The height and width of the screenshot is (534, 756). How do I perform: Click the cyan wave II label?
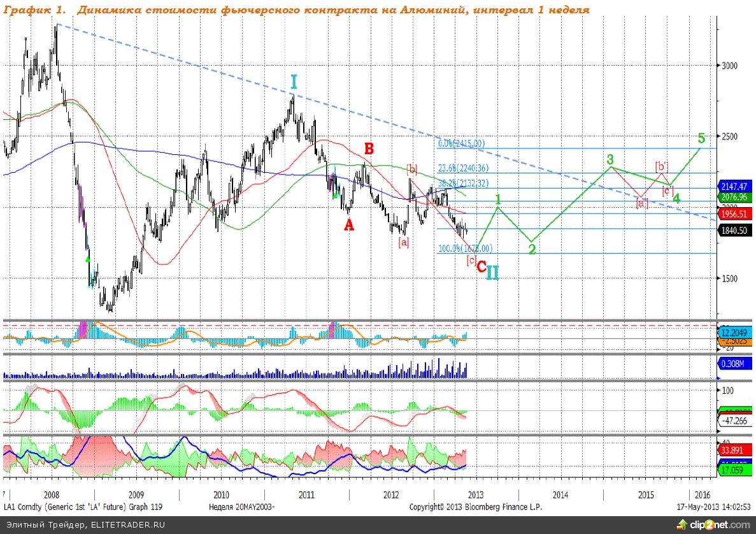pos(493,273)
